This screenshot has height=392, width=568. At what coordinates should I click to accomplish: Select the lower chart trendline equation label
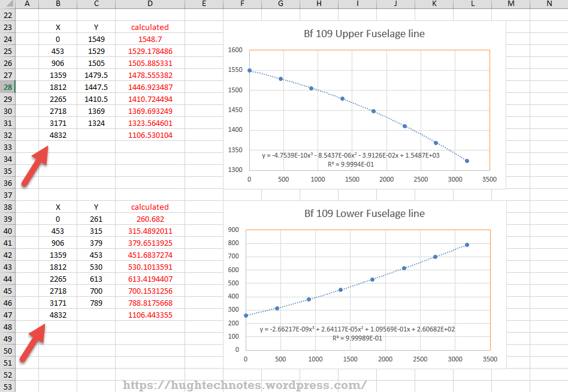357,333
